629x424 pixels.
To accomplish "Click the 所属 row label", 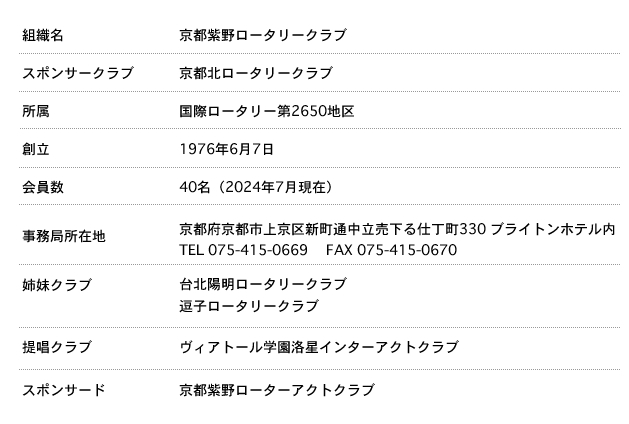I will point(36,111).
